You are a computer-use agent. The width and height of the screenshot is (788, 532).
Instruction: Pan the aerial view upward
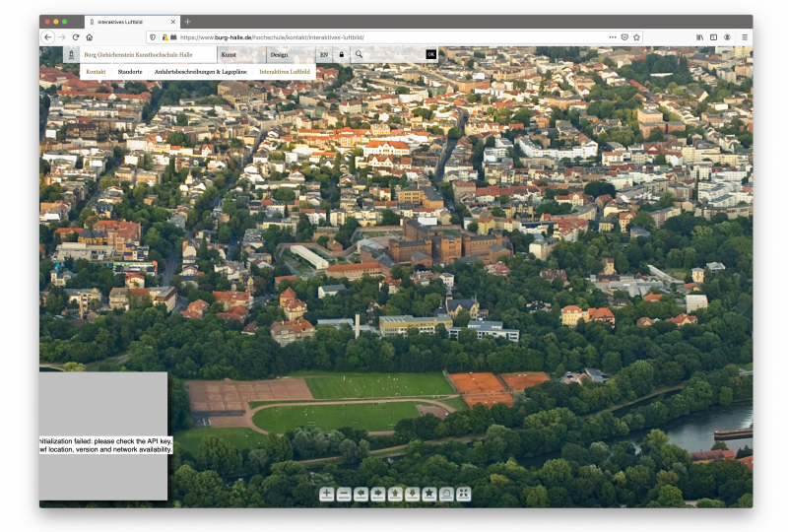(x=395, y=495)
